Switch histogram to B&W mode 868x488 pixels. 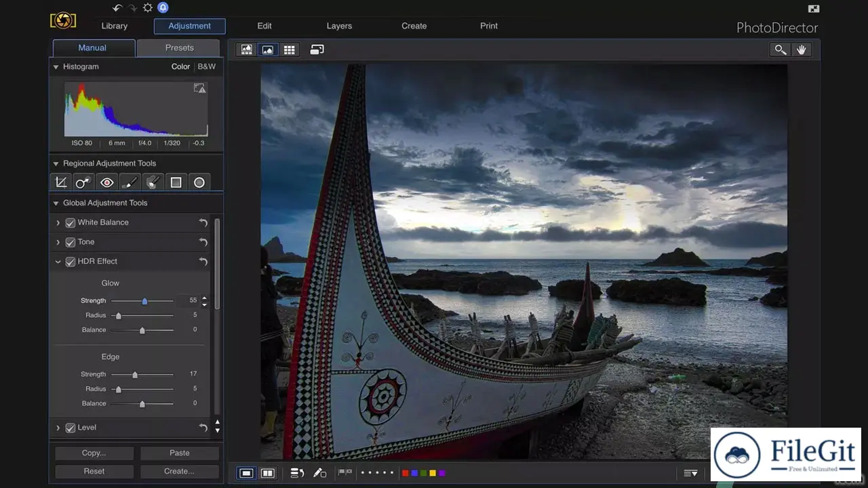(x=207, y=66)
